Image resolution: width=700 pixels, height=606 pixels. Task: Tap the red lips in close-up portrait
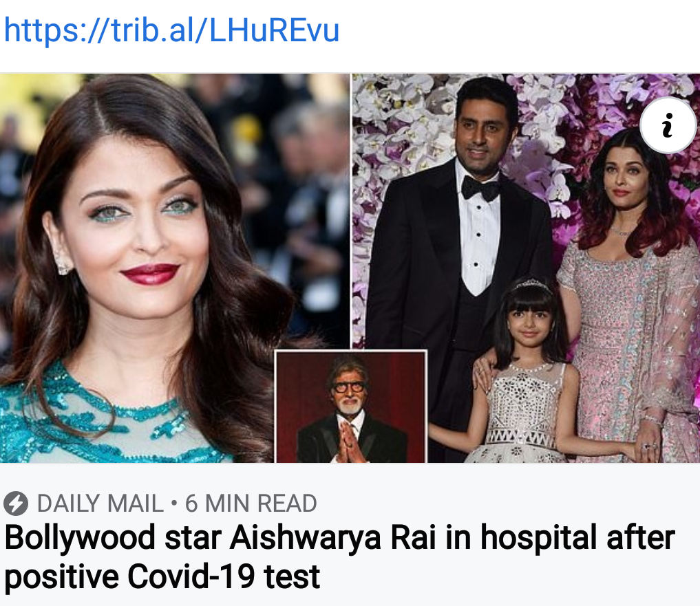tap(151, 273)
